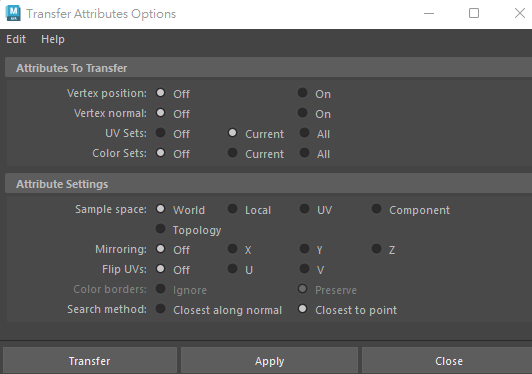This screenshot has height=374, width=532.
Task: Click the Transfer button
Action: tap(90, 360)
